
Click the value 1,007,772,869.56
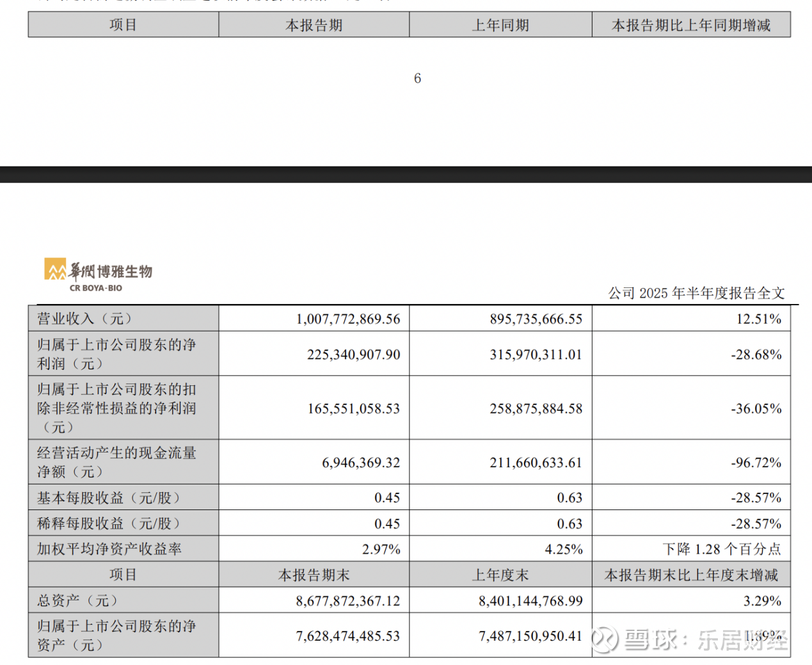[x=348, y=319]
